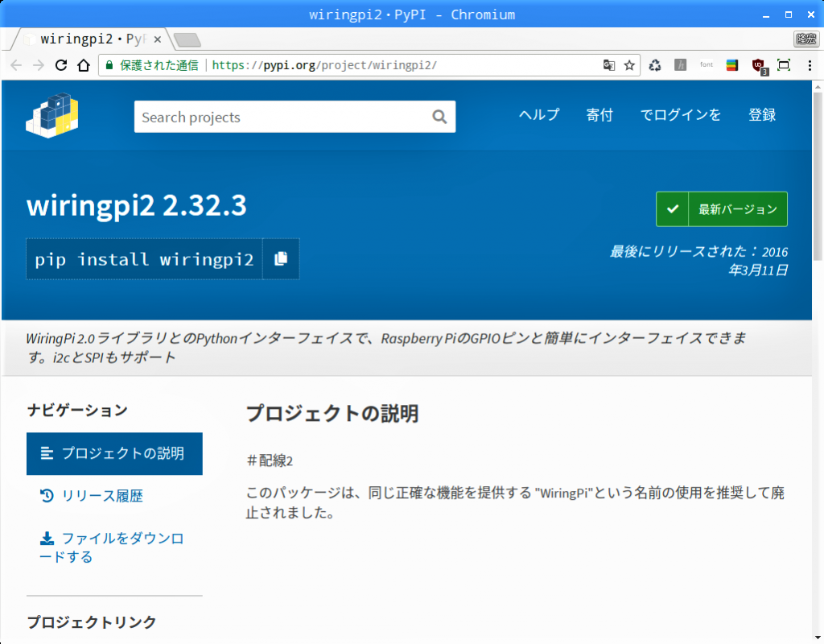Open a new browser tab
This screenshot has height=644, width=824.
point(187,39)
